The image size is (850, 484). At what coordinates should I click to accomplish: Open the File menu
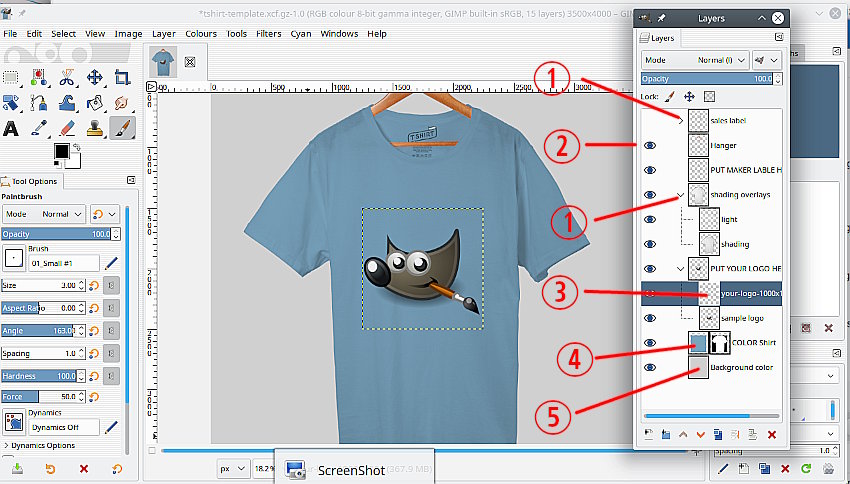coord(10,34)
